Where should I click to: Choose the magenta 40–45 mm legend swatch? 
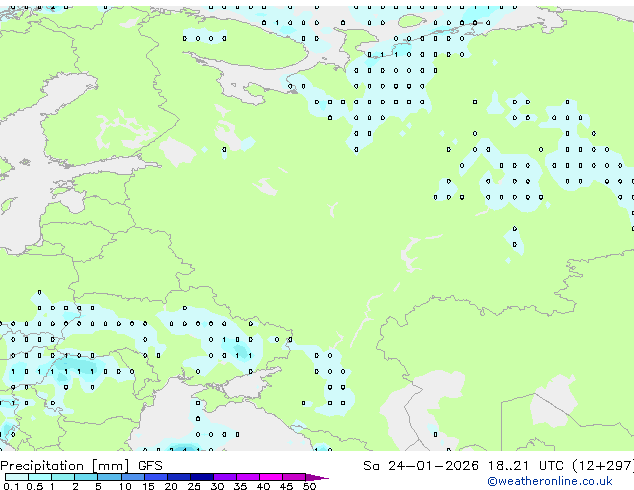[274, 477]
